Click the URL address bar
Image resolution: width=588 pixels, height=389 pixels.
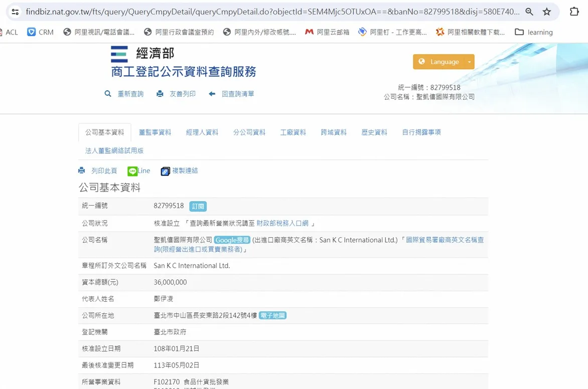coord(271,12)
